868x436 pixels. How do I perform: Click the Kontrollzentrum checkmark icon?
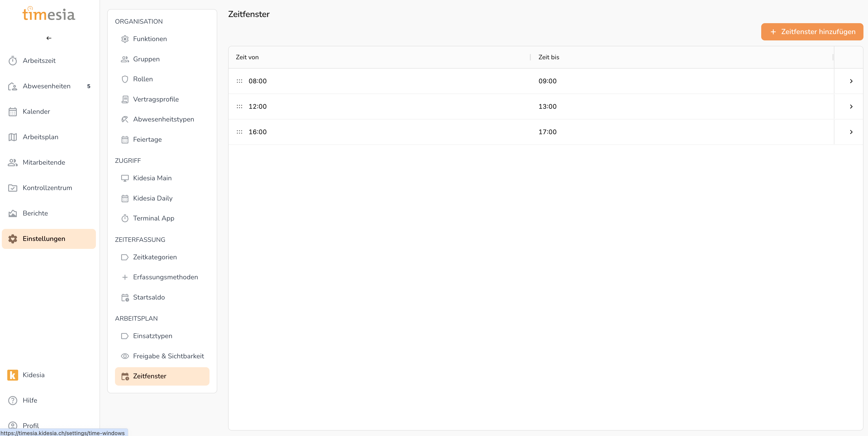click(12, 188)
